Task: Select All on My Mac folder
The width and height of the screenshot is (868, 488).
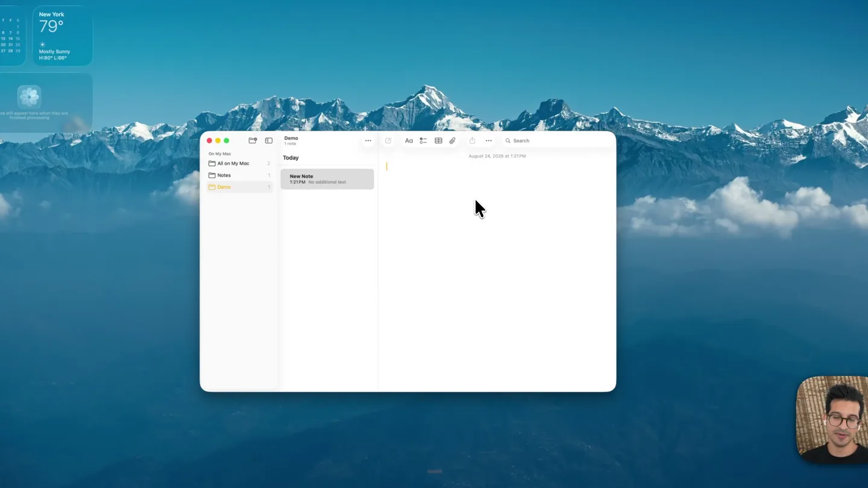Action: pos(239,163)
